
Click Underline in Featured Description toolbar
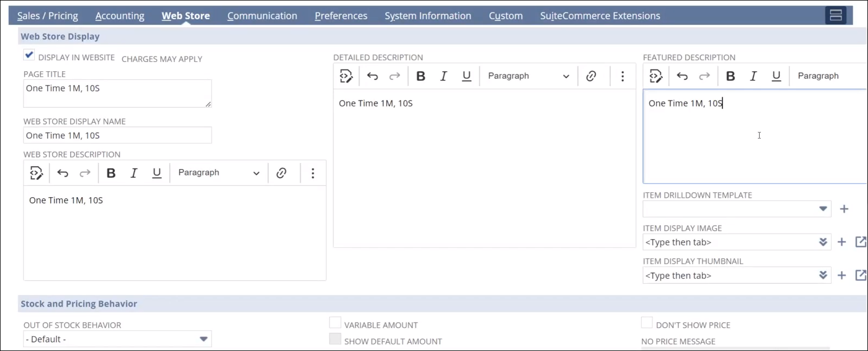[776, 76]
